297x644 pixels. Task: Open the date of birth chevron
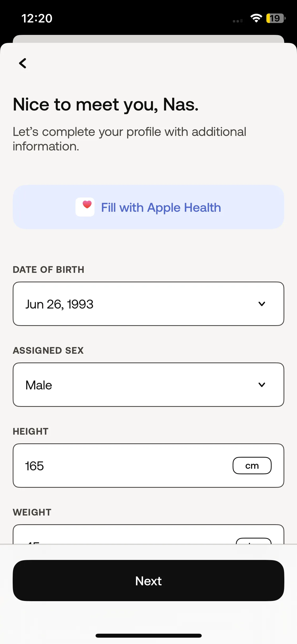[262, 304]
